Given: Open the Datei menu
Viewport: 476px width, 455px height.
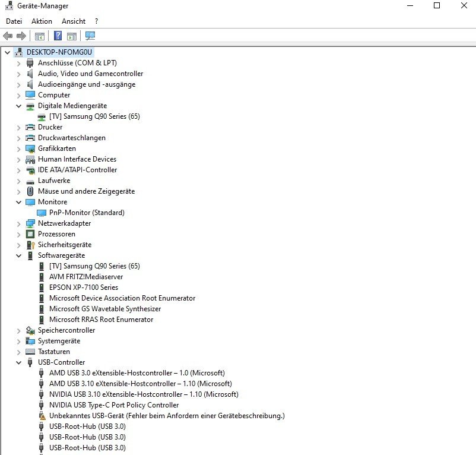Looking at the screenshot, I should coord(14,21).
